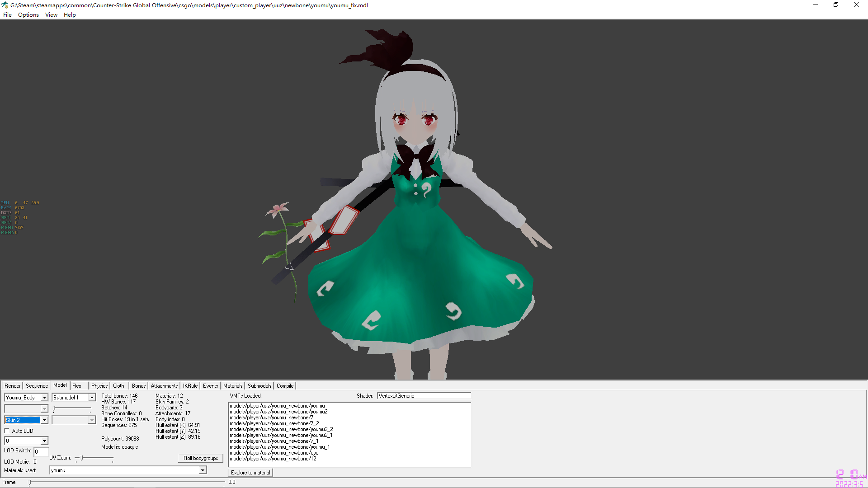The image size is (868, 488).
Task: Click the Hull extent (Z): 89.16 text
Action: 178,437
